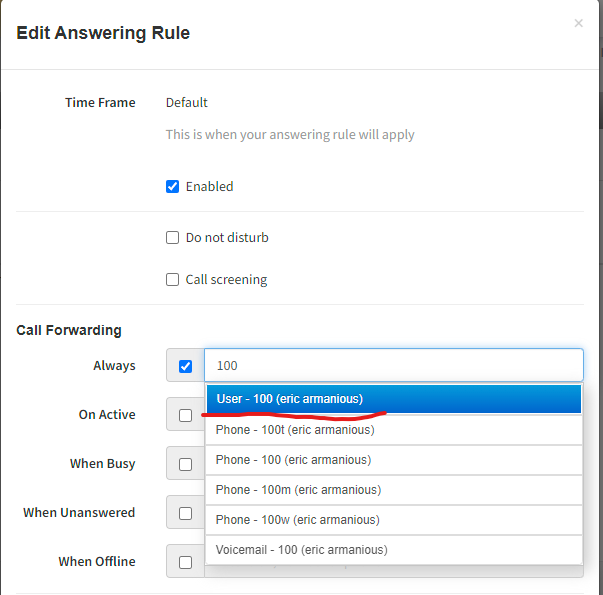603x595 pixels.
Task: Pick Phone - 100m (eric armanious)
Action: click(393, 490)
